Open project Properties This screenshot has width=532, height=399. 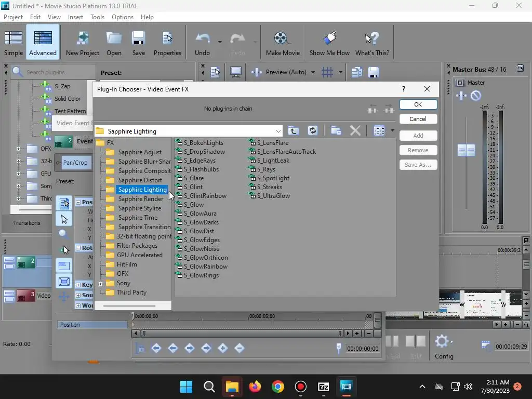(x=167, y=43)
